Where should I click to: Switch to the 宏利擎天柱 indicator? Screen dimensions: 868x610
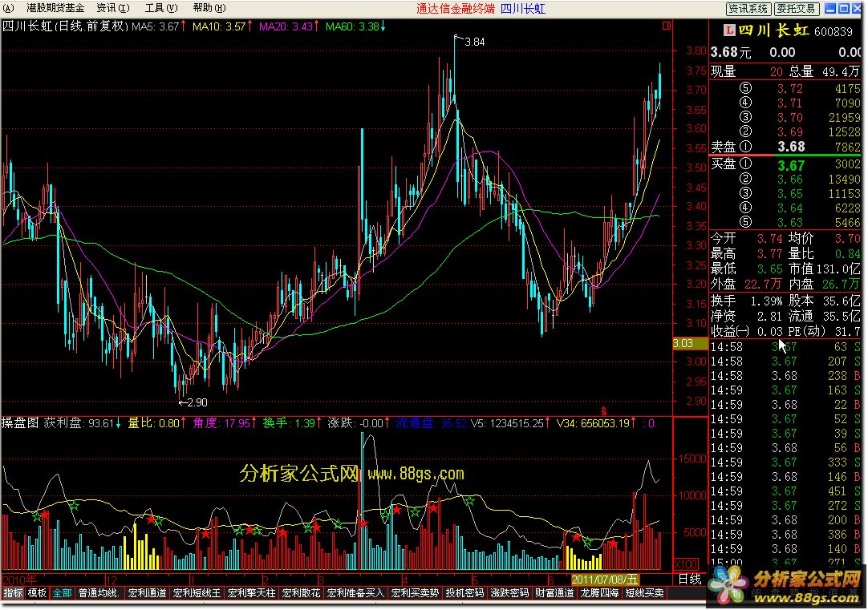click(251, 593)
